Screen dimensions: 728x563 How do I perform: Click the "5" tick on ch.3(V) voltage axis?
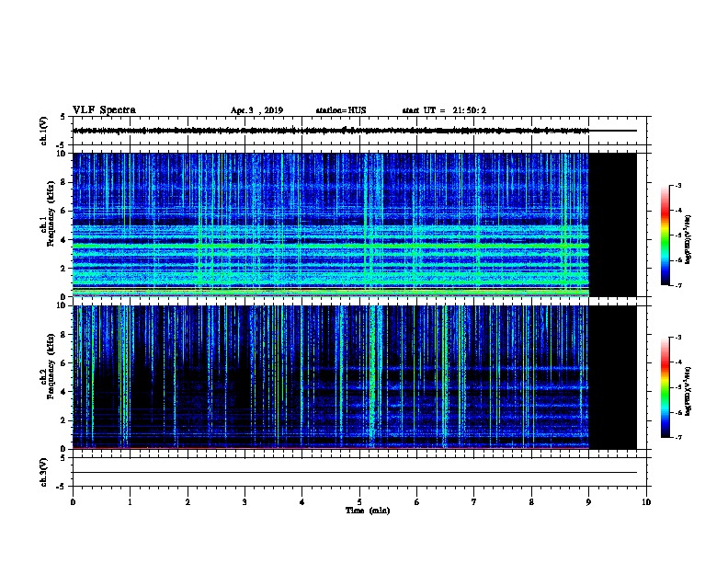point(63,458)
